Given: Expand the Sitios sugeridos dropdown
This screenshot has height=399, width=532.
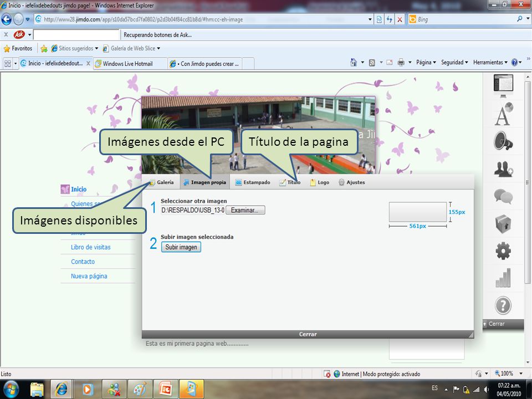Looking at the screenshot, I should tap(96, 49).
